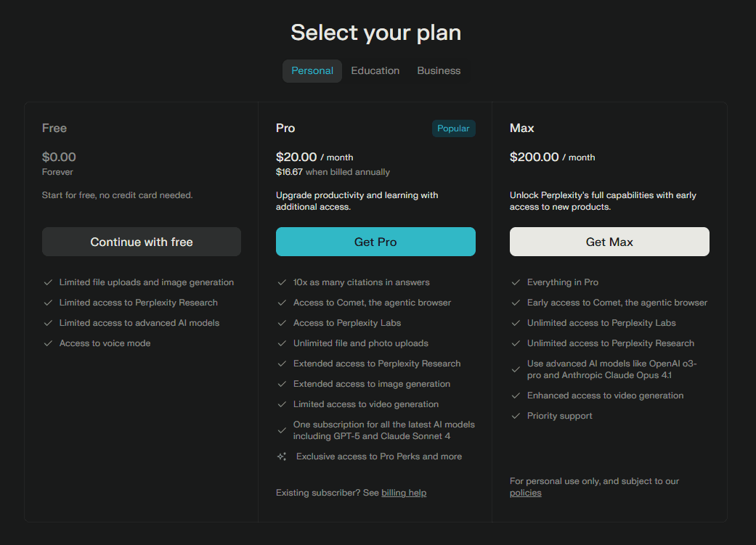The image size is (756, 545).
Task: Click checkmark beside 10x as many citations
Action: click(x=282, y=282)
